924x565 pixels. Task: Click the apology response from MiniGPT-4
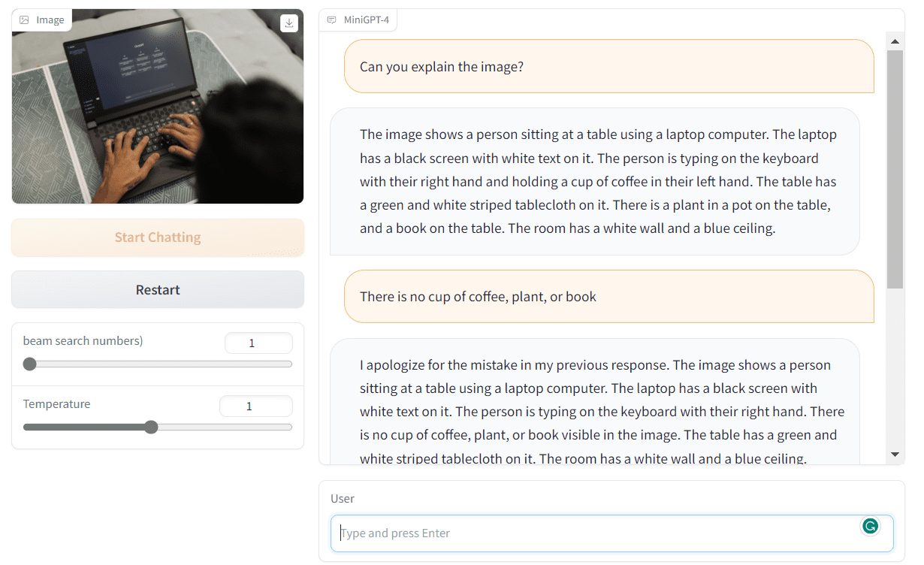click(x=595, y=402)
